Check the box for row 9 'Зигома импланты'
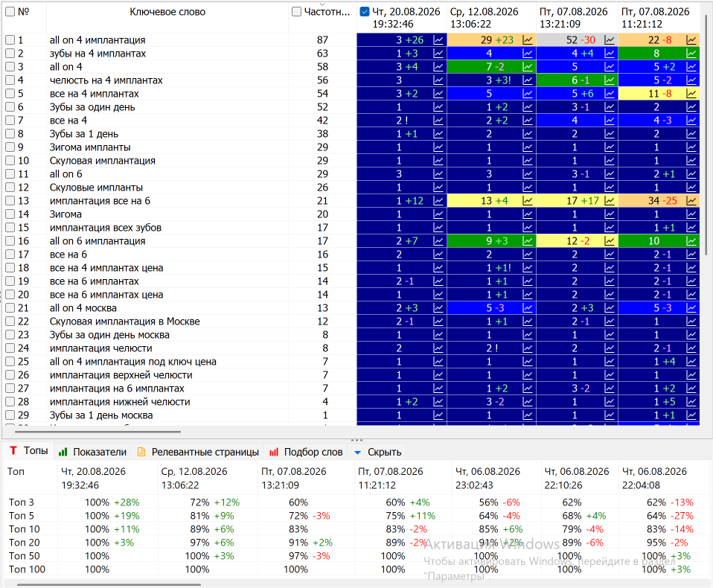Screen dimensions: 713x588 10,147
